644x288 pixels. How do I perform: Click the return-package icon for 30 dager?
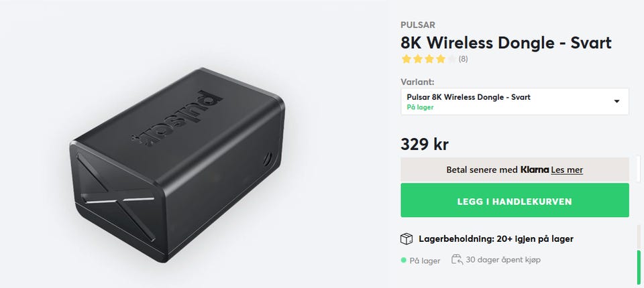point(457,259)
